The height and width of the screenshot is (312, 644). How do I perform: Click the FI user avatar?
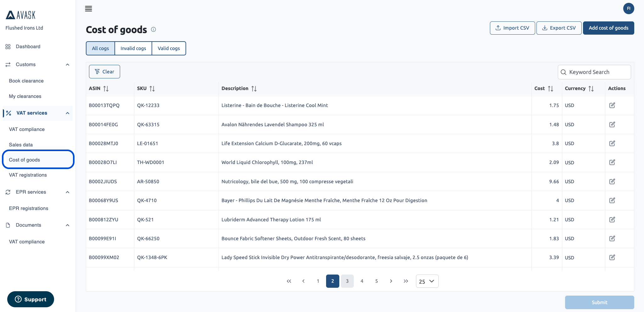[628, 9]
